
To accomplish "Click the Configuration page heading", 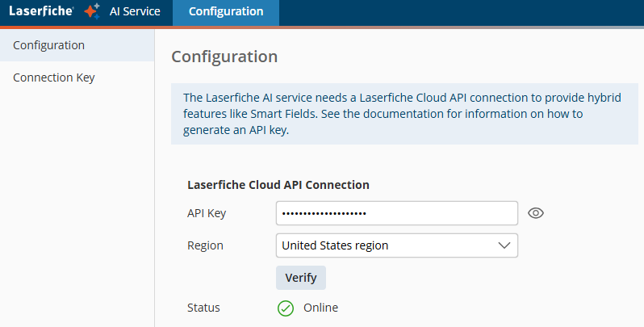I will pos(224,57).
